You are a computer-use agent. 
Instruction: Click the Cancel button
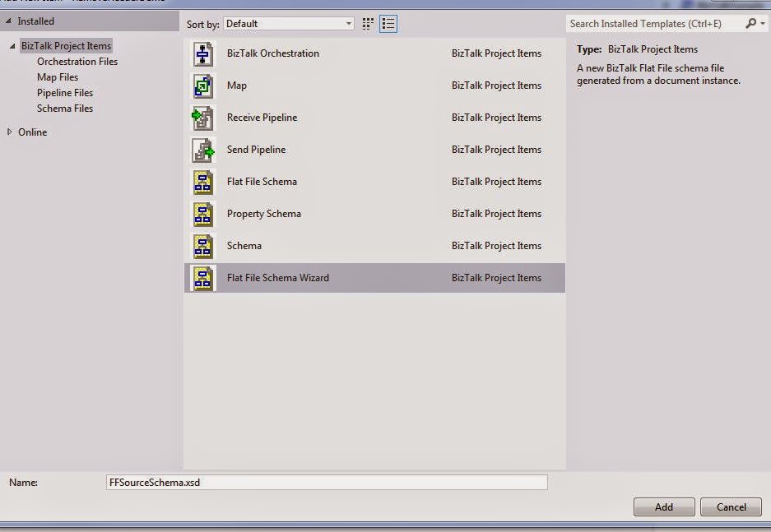(x=731, y=507)
